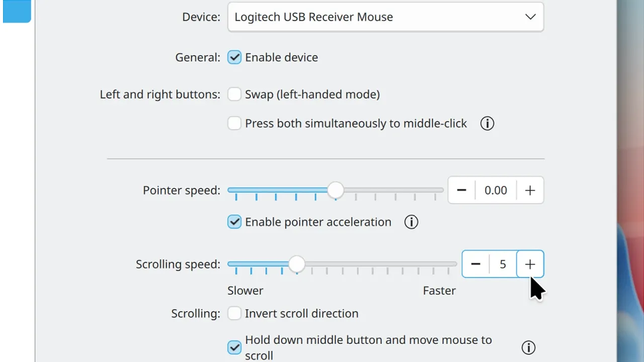The height and width of the screenshot is (362, 644).
Task: Increase pointer speed with plus button
Action: coord(530,190)
